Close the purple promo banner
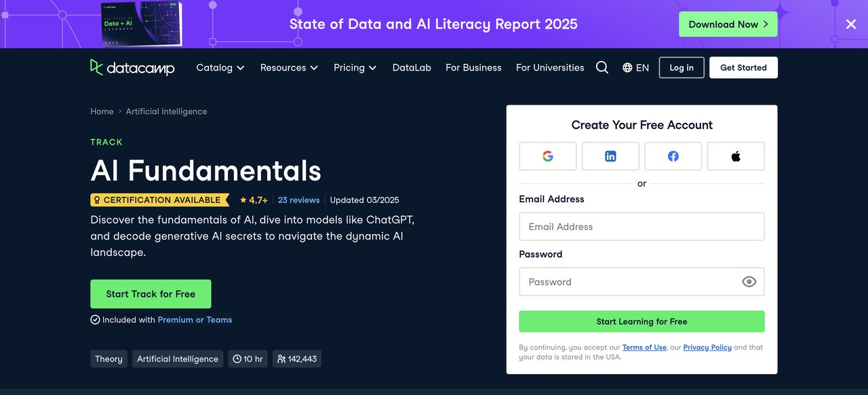Screen dimensions: 868x395 (x=851, y=24)
